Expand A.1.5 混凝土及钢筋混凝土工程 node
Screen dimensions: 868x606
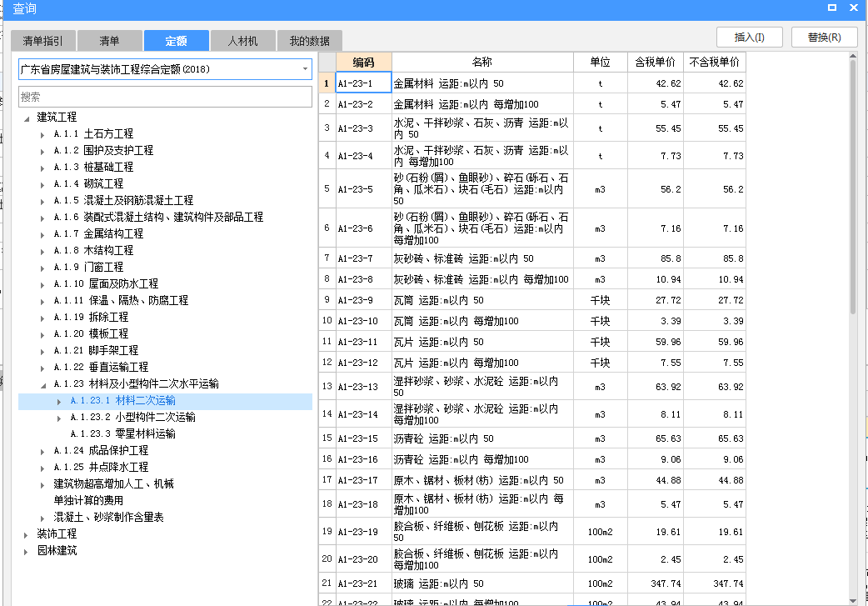[x=42, y=201]
